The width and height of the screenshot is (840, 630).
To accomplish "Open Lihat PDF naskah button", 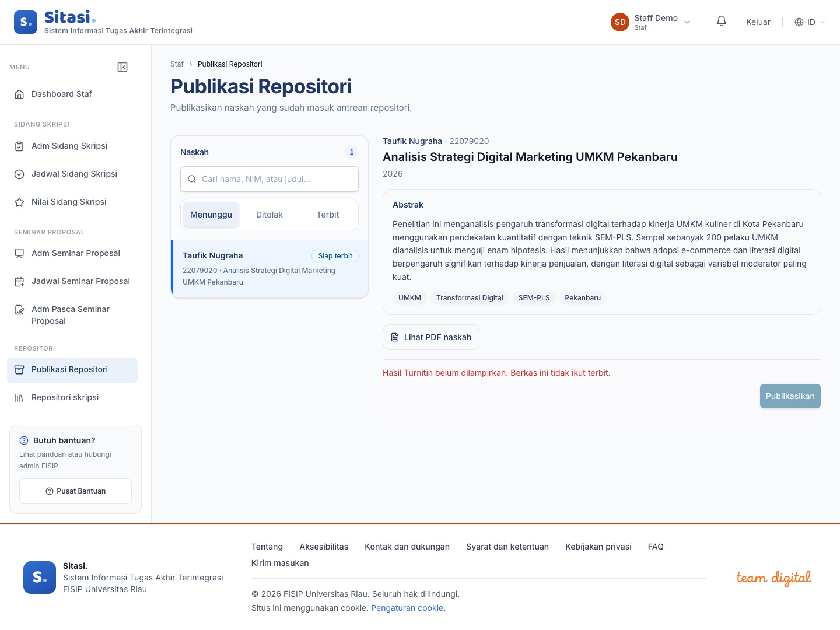I will (x=431, y=337).
